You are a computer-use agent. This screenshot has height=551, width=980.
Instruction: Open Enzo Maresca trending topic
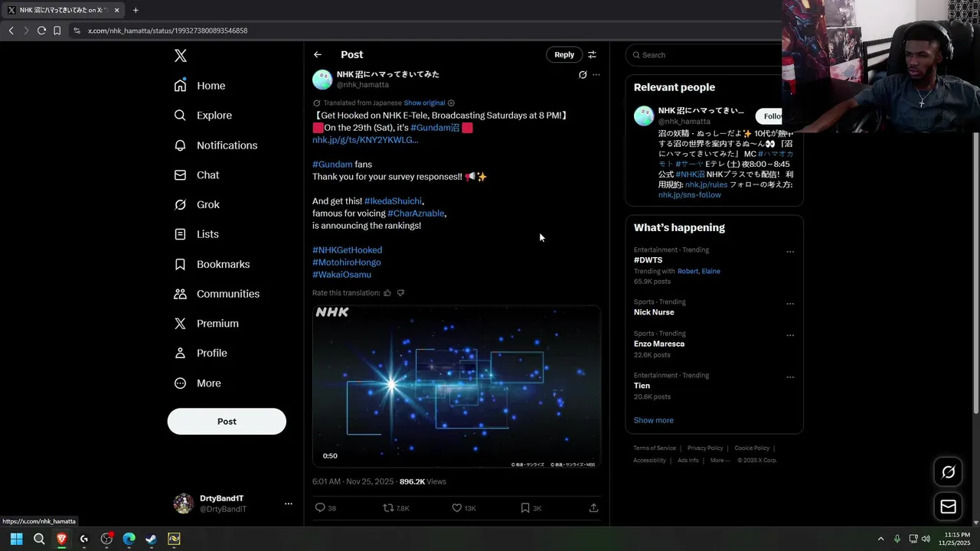[x=659, y=344]
